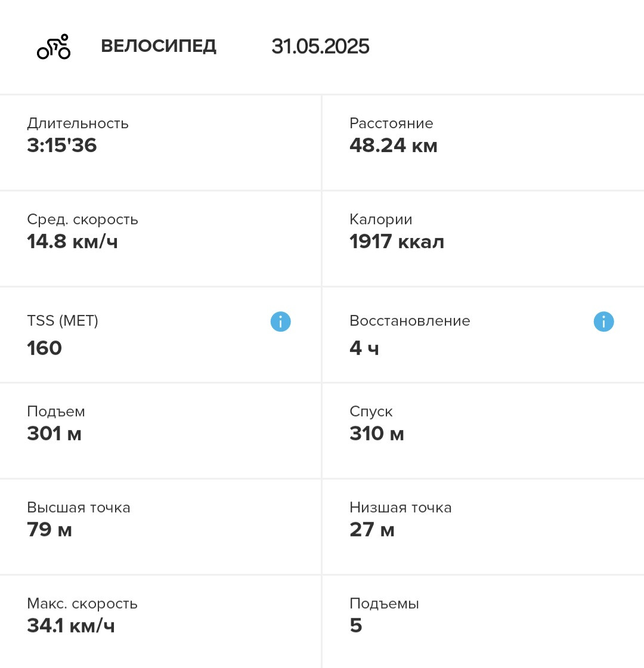Click the Восстановление label text
The width and height of the screenshot is (644, 668).
[410, 320]
